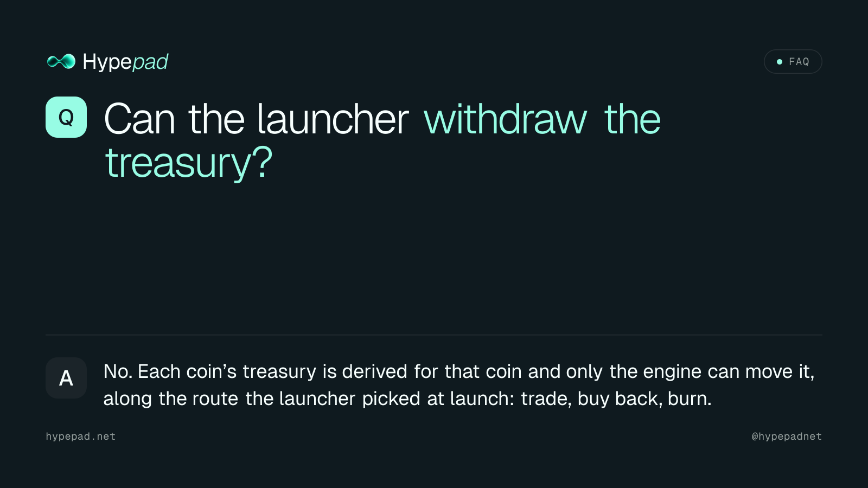Open the hypepad.net link
Screen dimensions: 868x488
tap(81, 436)
